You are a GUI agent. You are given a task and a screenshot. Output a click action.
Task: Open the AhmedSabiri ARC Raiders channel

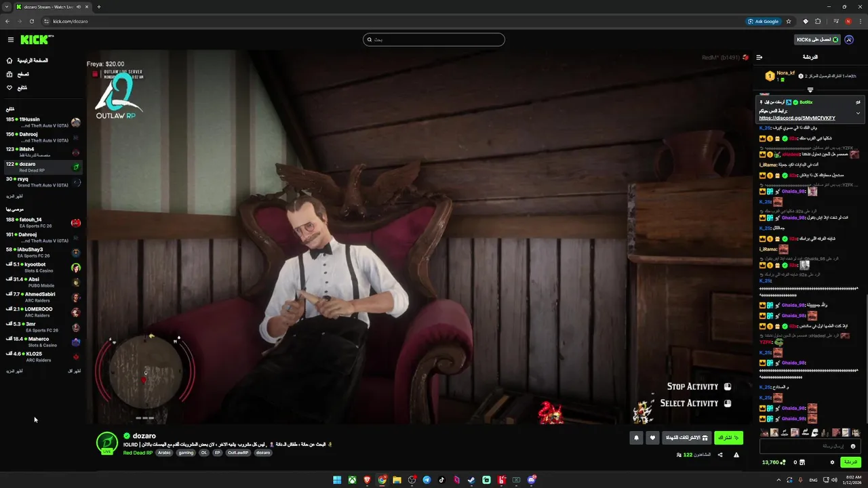(x=43, y=297)
